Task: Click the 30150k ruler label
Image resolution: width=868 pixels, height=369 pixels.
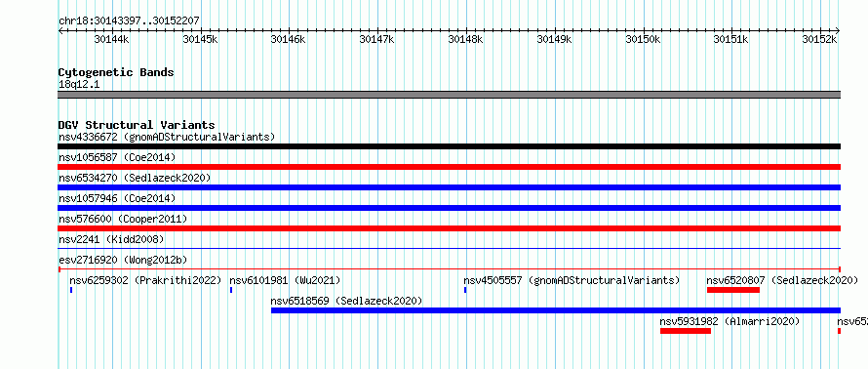Action: coord(644,39)
